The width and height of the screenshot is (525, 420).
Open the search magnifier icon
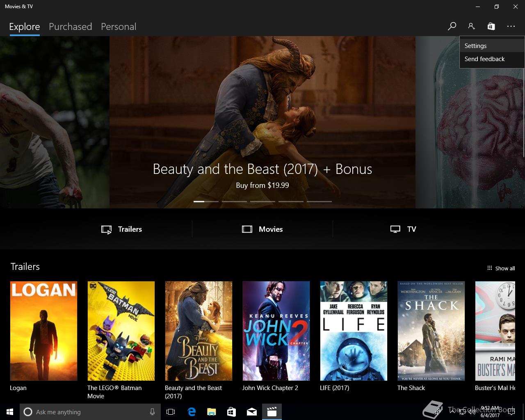452,26
